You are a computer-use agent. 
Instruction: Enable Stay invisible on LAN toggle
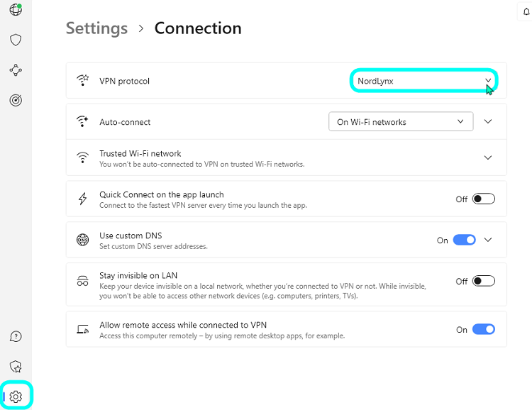[x=484, y=281]
